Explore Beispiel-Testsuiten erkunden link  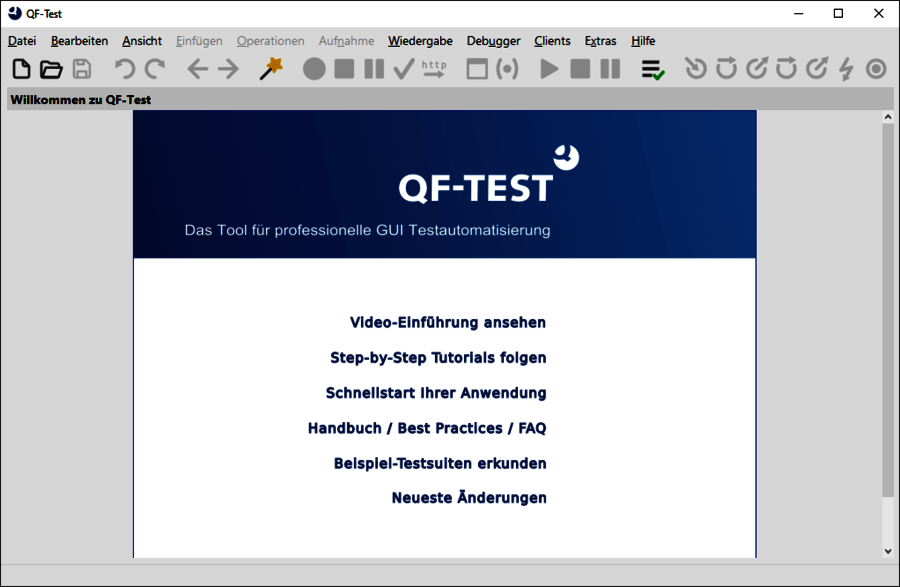[x=440, y=463]
